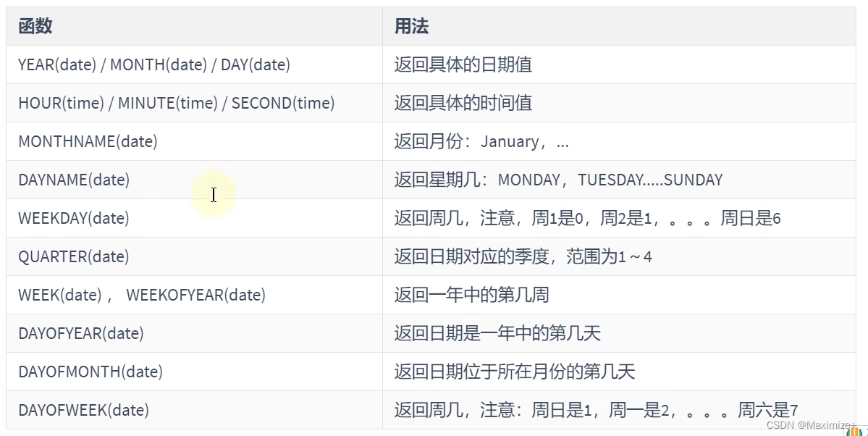The width and height of the screenshot is (868, 436).
Task: Select the HOUR(time) / MINUTE(time) / SECOND(time) cell
Action: [194, 103]
